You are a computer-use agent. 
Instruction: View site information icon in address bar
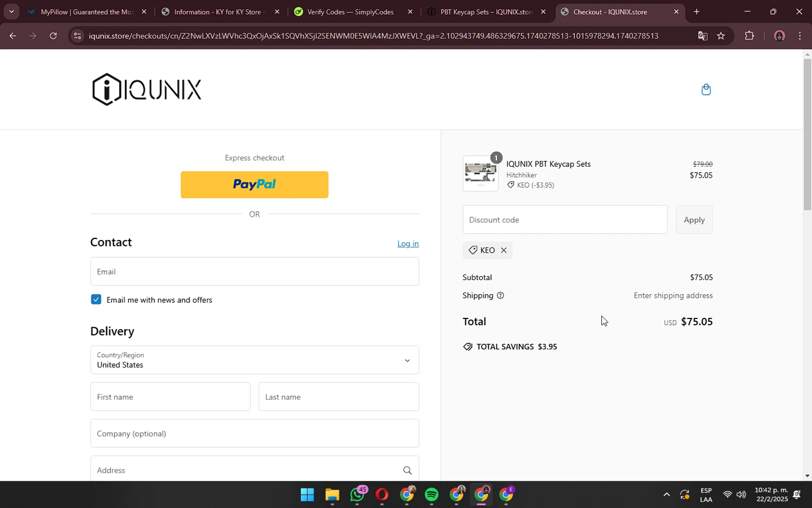click(x=77, y=36)
